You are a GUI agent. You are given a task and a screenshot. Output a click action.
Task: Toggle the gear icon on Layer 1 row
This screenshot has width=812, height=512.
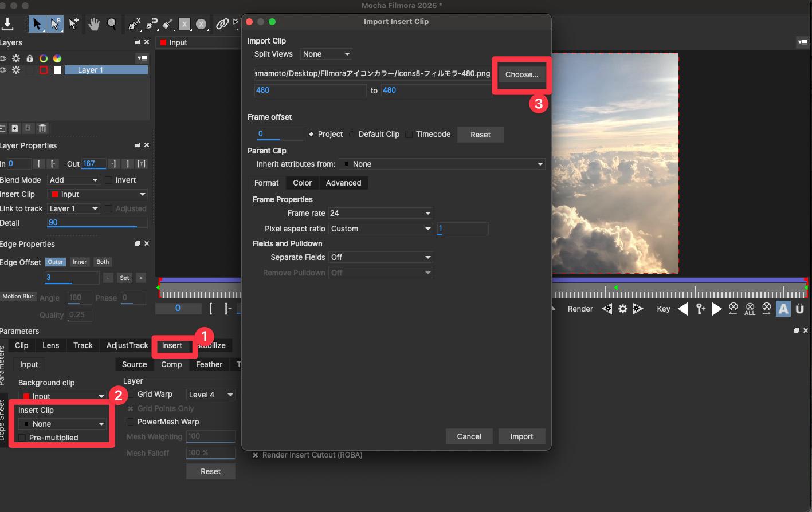pyautogui.click(x=16, y=70)
